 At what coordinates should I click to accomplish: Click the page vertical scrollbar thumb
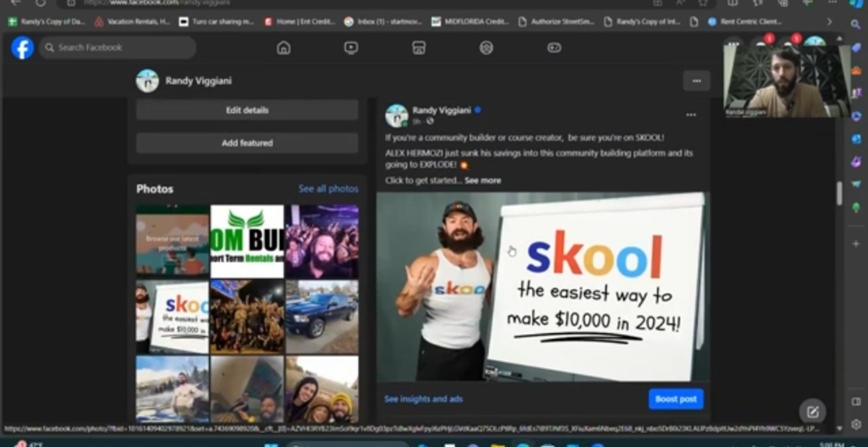[839, 194]
